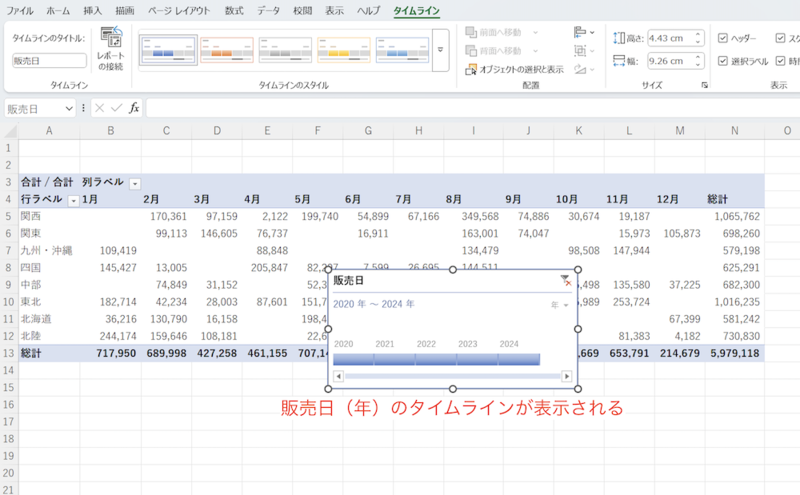Click the timeline horizontal scrollbar track
This screenshot has width=800, height=495.
(x=453, y=377)
